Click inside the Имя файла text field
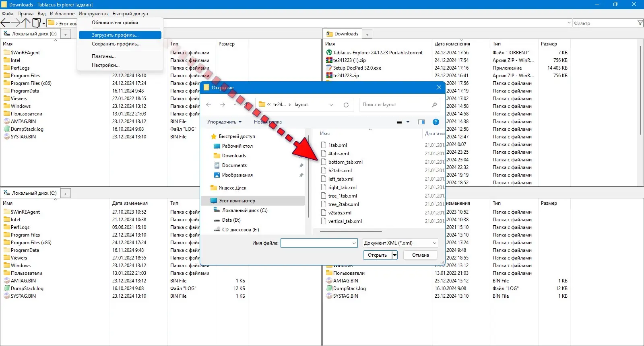 316,243
